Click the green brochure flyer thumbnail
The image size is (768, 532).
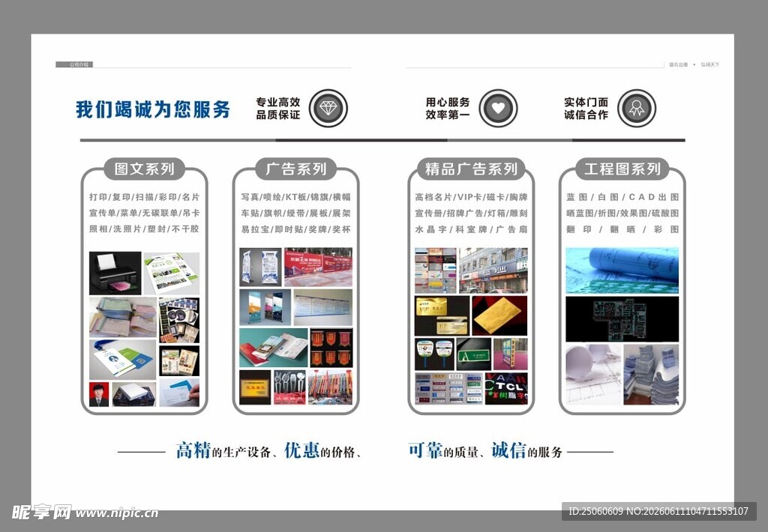pyautogui.click(x=172, y=273)
